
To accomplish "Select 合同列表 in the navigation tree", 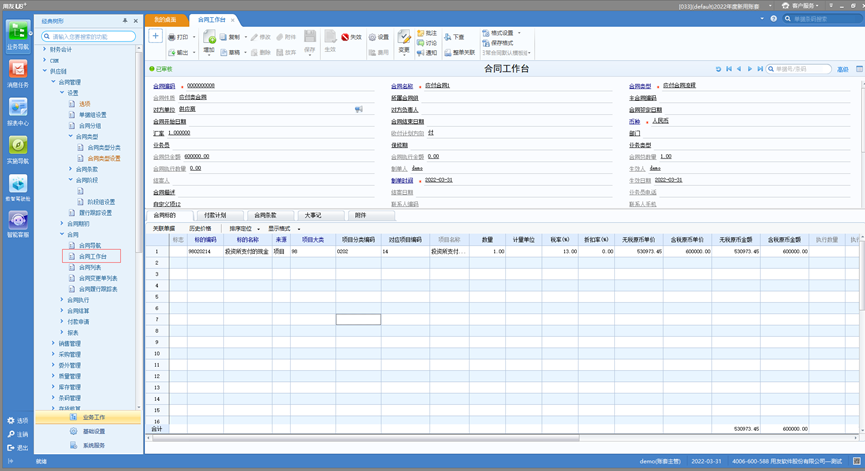I will (90, 267).
